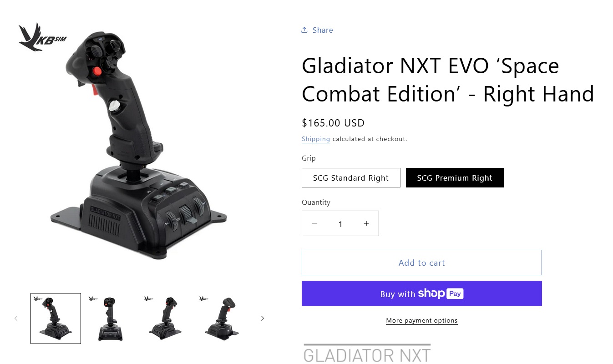Show previous thumbnails with left arrow
613x364 pixels.
coord(16,318)
